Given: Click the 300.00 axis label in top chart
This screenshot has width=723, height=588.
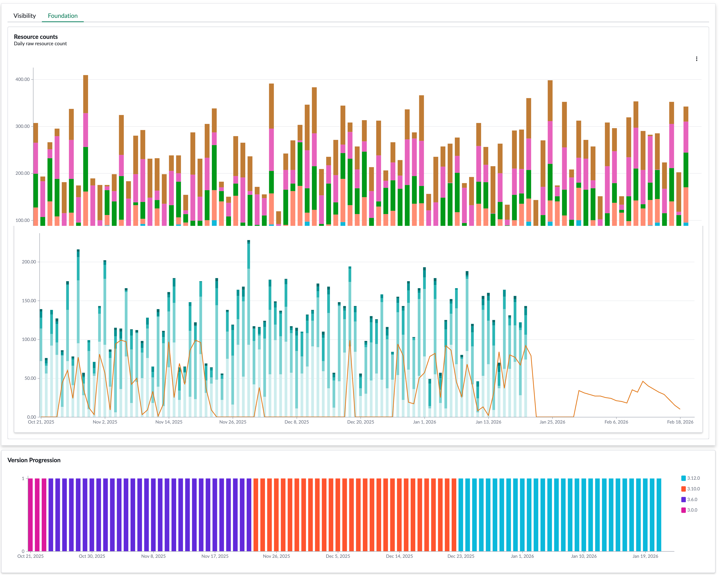Looking at the screenshot, I should coord(22,126).
